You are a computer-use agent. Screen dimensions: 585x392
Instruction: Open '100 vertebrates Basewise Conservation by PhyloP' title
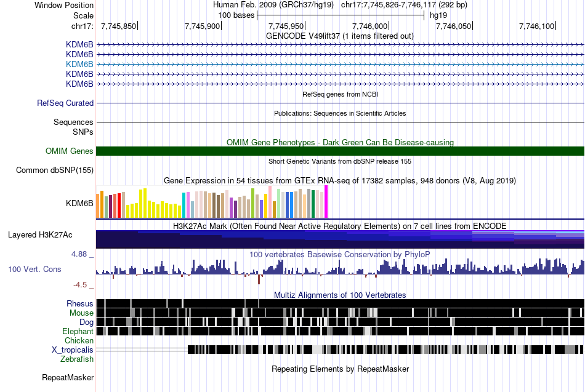click(340, 254)
